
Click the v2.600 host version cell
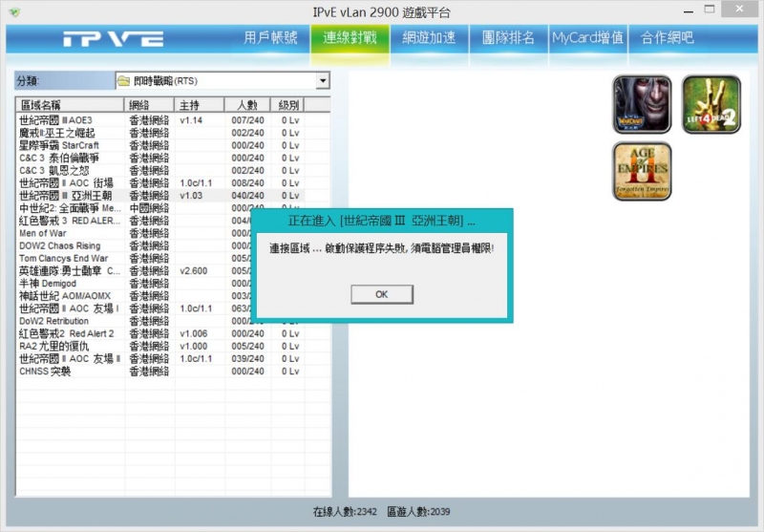pos(194,271)
